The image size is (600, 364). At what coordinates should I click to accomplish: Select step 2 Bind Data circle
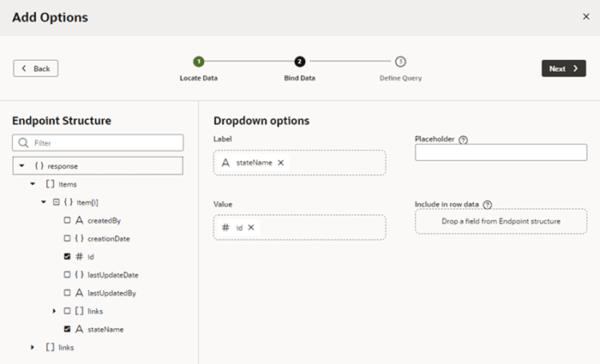(300, 62)
